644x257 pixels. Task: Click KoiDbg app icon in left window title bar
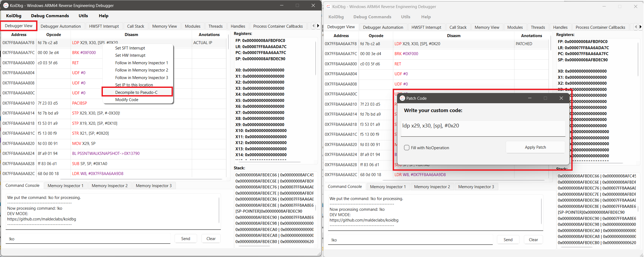pyautogui.click(x=6, y=5)
